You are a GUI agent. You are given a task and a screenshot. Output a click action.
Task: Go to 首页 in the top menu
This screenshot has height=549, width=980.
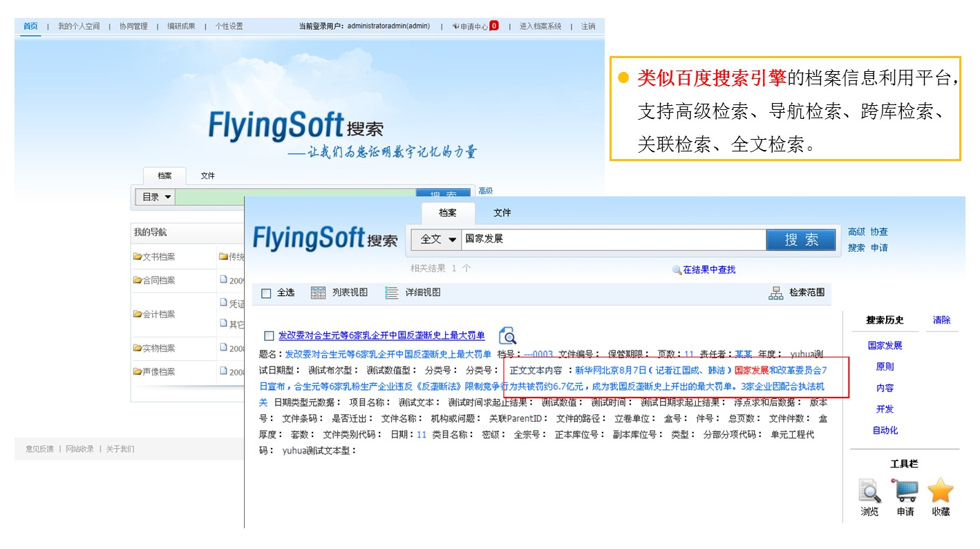(x=30, y=26)
